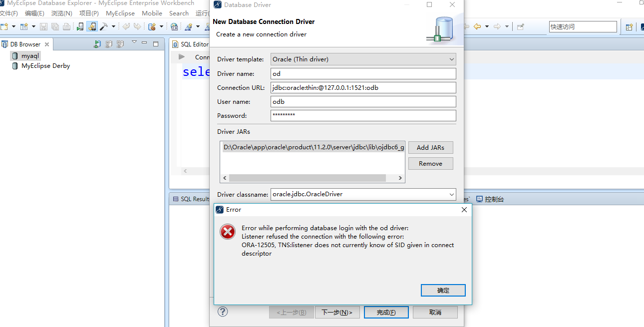644x327 pixels.
Task: Click the New wizard toolbar icon
Action: [x=4, y=26]
